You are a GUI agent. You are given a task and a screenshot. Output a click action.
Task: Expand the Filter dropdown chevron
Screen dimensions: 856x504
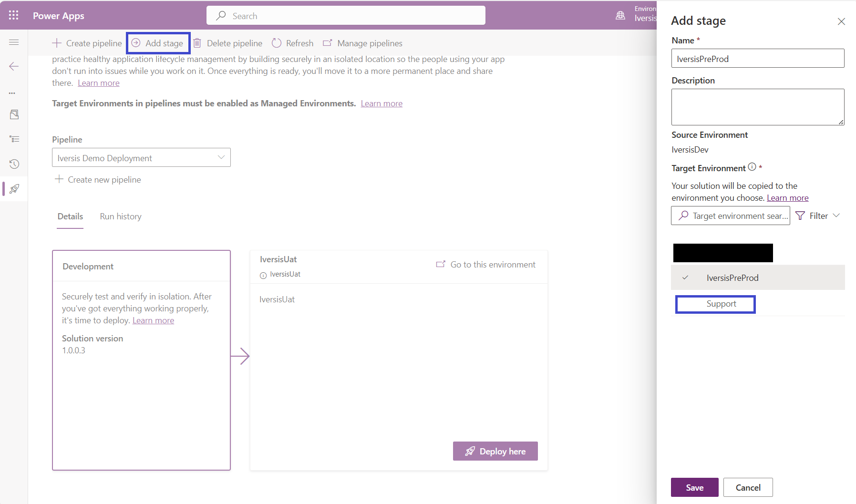click(836, 216)
